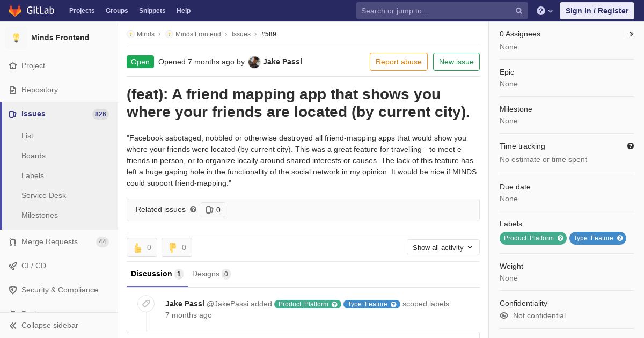Click the Jake Passi author link
Screen dimensions: 644x338
click(282, 62)
